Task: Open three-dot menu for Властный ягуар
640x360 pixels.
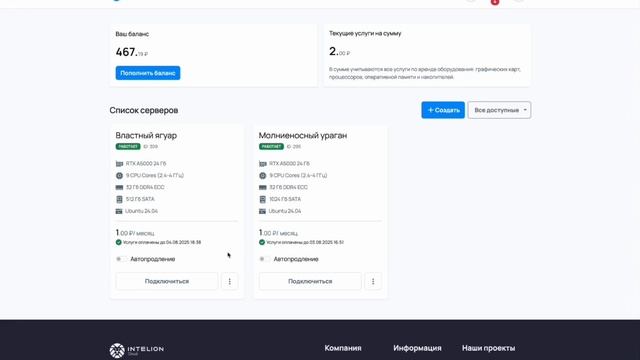Action: tap(229, 281)
